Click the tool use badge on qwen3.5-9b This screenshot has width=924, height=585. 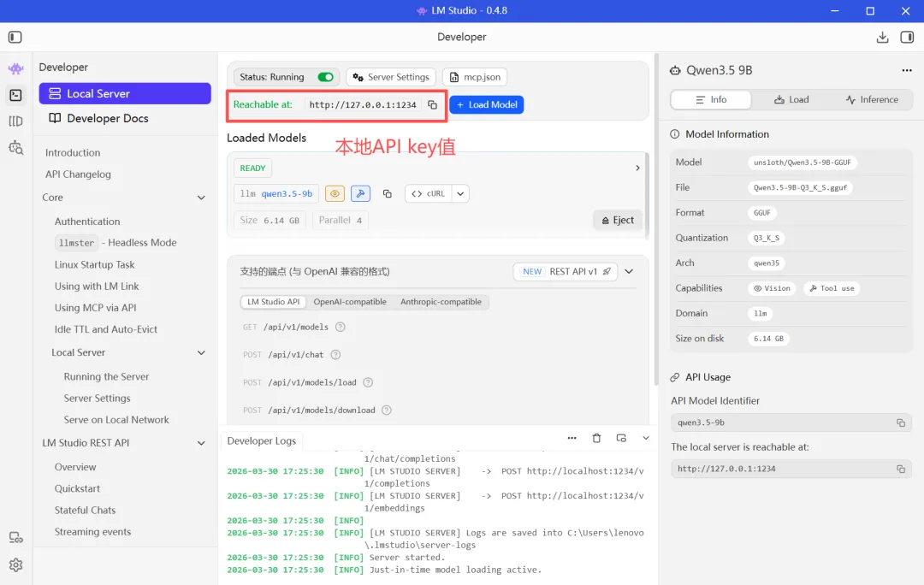(361, 194)
